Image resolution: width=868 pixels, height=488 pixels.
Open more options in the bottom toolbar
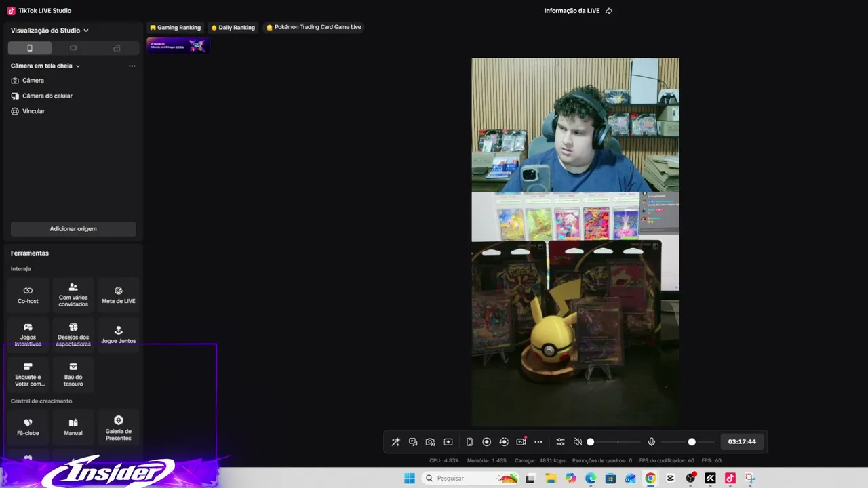point(538,442)
